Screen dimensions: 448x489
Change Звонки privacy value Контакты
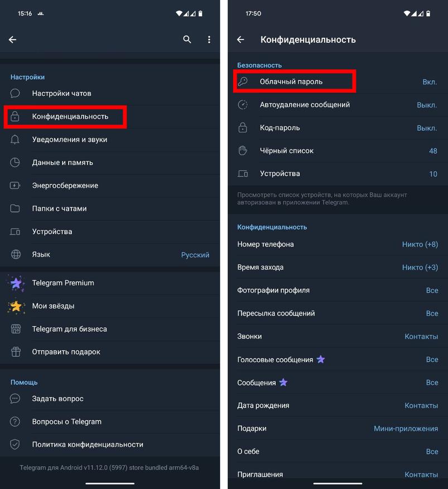[x=421, y=336]
